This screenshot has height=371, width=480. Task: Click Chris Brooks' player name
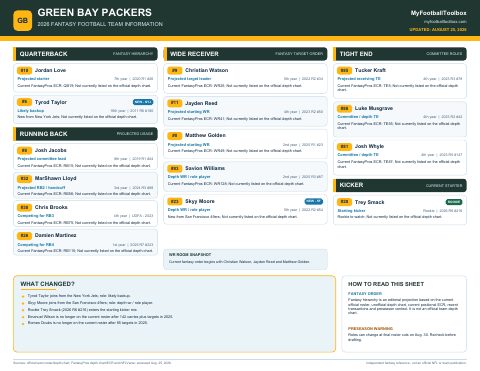pyautogui.click(x=51, y=207)
